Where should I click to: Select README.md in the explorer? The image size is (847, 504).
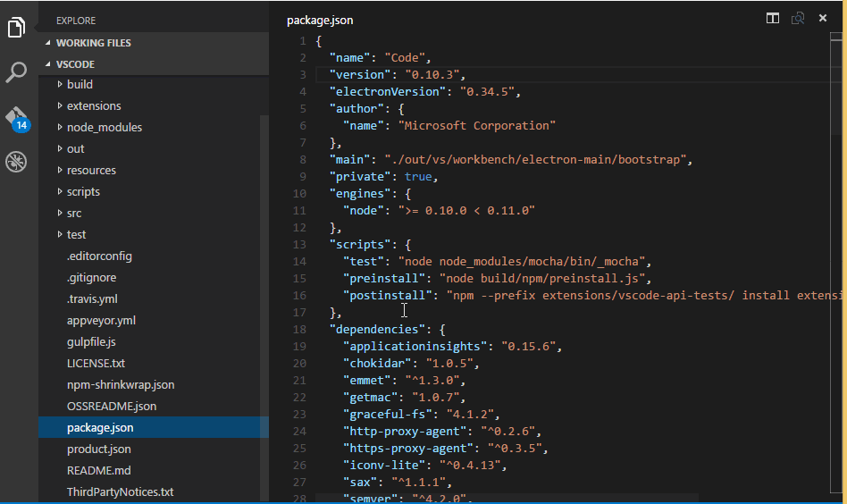[x=98, y=470]
